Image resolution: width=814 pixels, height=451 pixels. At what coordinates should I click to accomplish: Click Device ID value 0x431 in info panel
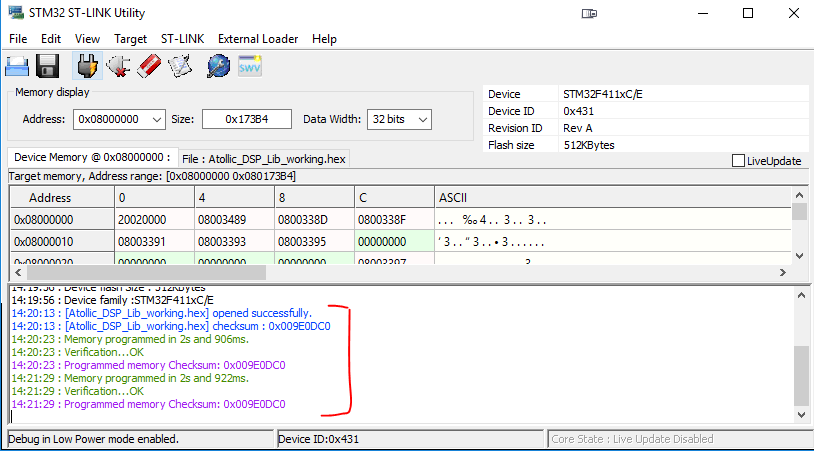pyautogui.click(x=578, y=111)
